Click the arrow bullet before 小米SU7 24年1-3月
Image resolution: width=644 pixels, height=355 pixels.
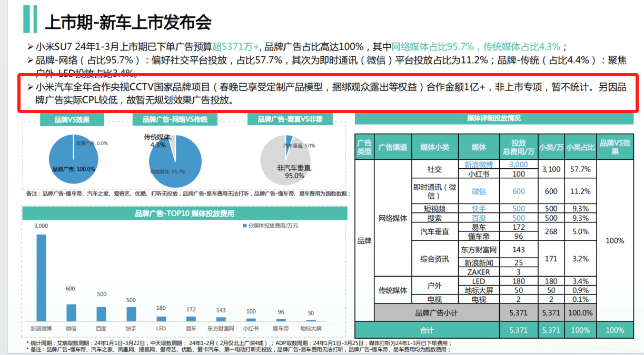tap(30, 46)
